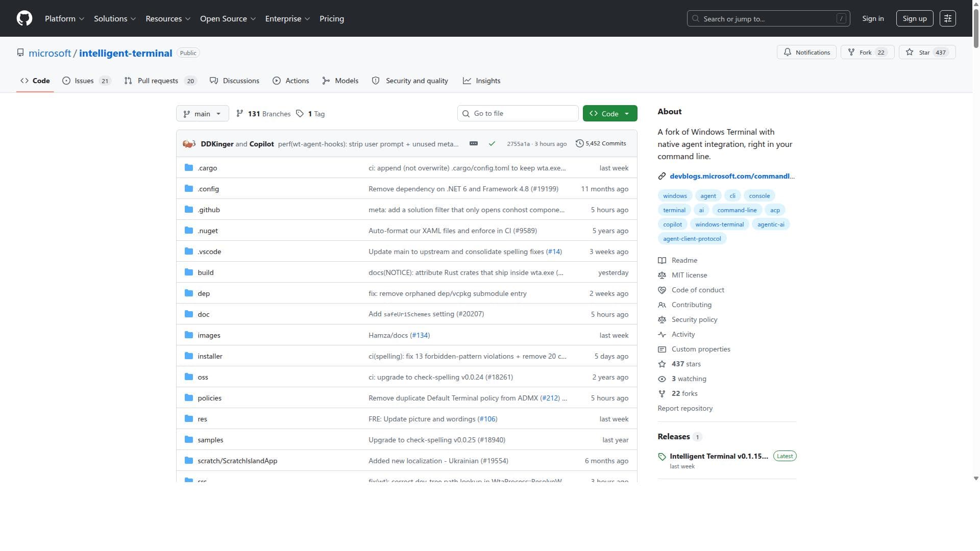Expand the Enterprise menu

(287, 18)
